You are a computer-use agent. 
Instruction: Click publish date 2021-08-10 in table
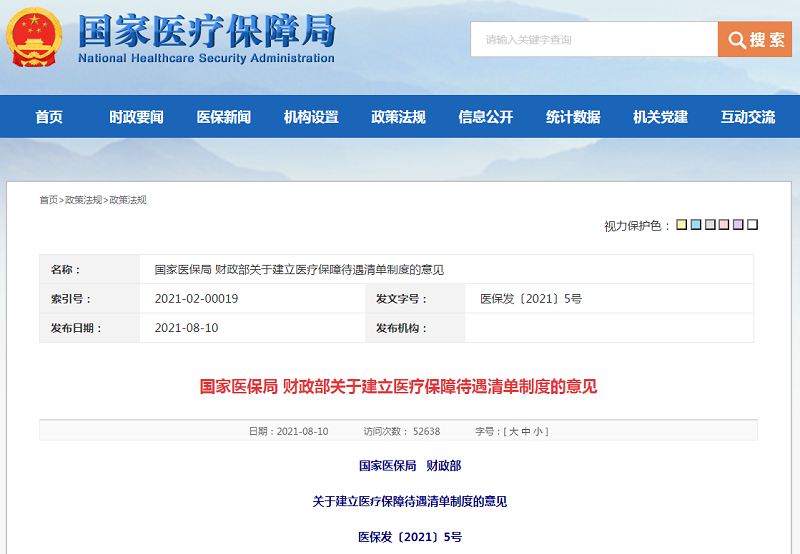(187, 328)
